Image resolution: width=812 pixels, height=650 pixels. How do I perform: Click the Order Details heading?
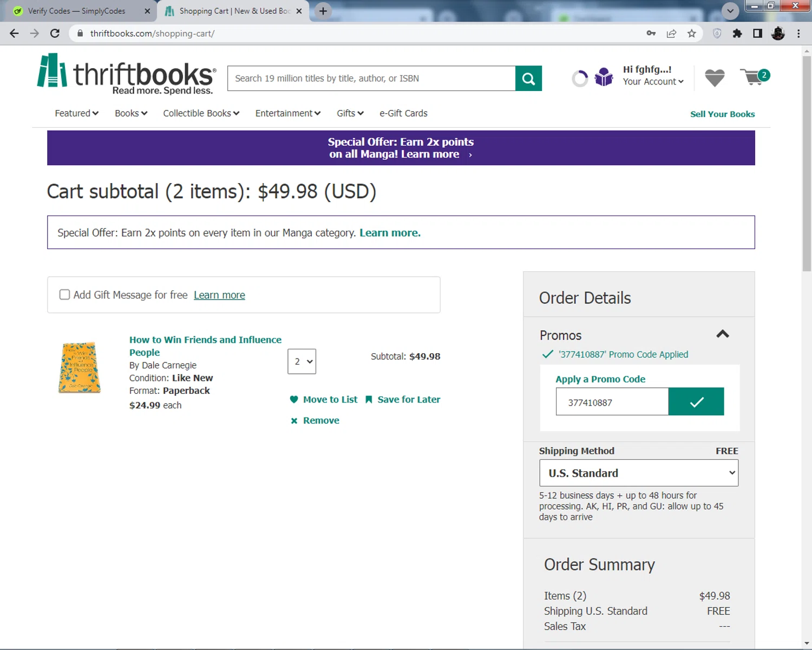585,298
